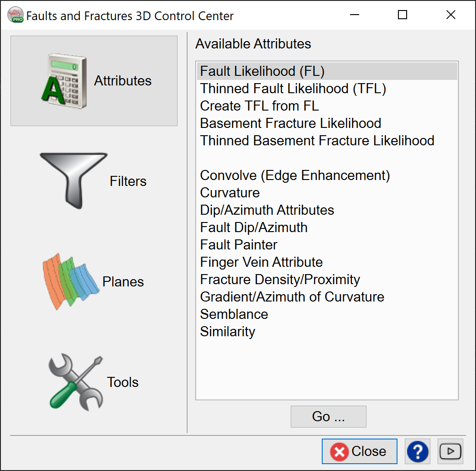This screenshot has height=471, width=476.
Task: Select Dip/Azimuth Attributes list item
Action: 267,210
